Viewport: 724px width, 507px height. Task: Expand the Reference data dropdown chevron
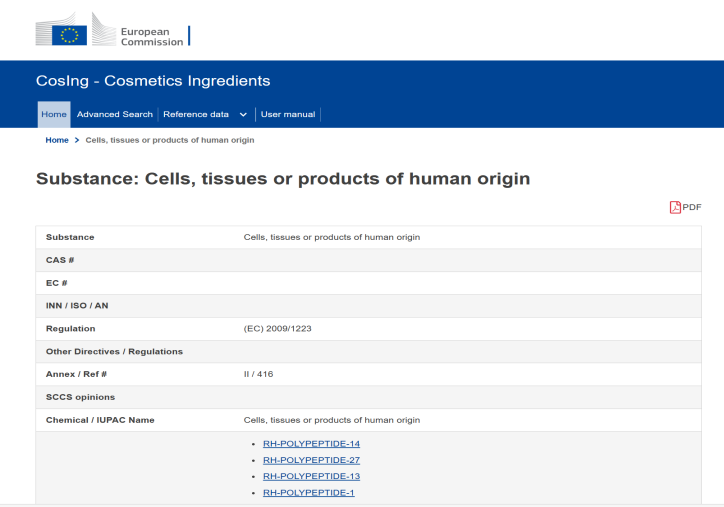pyautogui.click(x=243, y=115)
